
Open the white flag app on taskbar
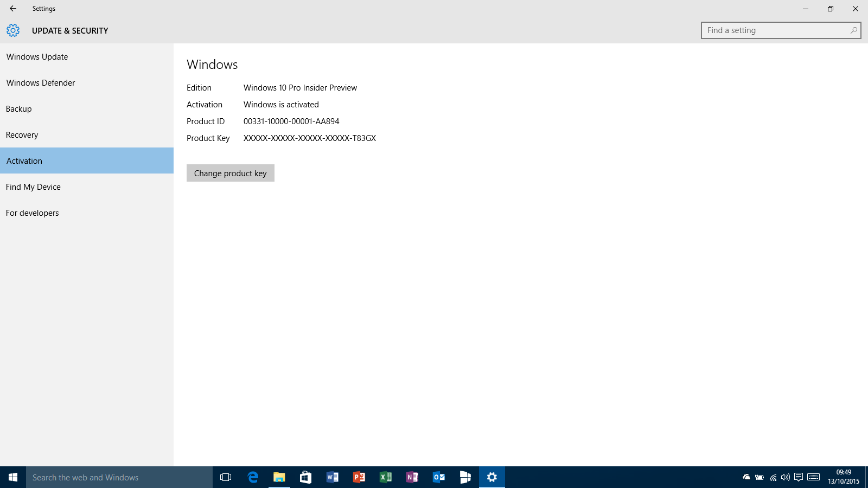click(465, 477)
